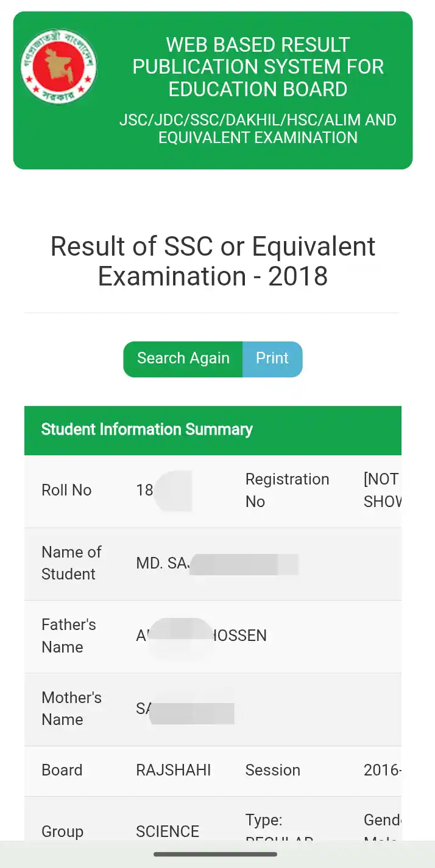Click the Web Based Result Publication System title
435x868 pixels.
click(x=258, y=67)
